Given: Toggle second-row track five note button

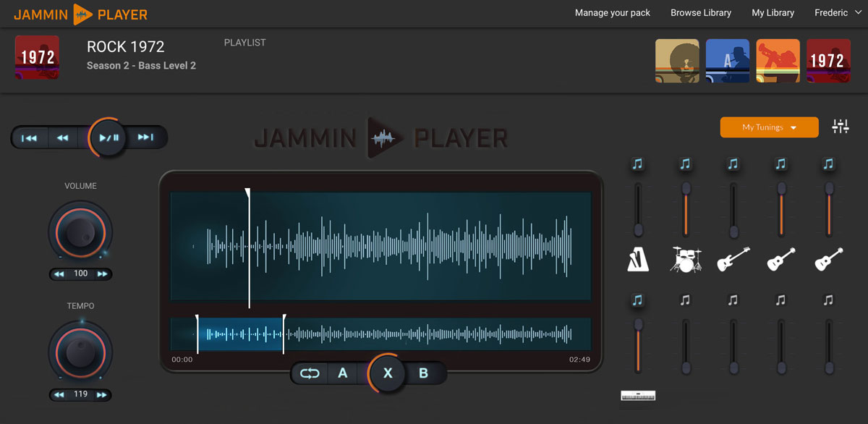Looking at the screenshot, I should (x=829, y=300).
